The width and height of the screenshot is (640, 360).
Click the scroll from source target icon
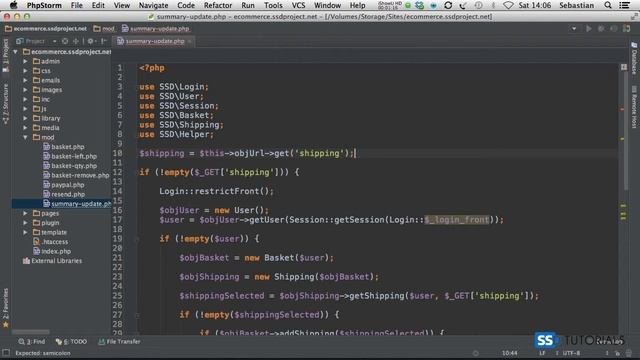click(x=65, y=41)
